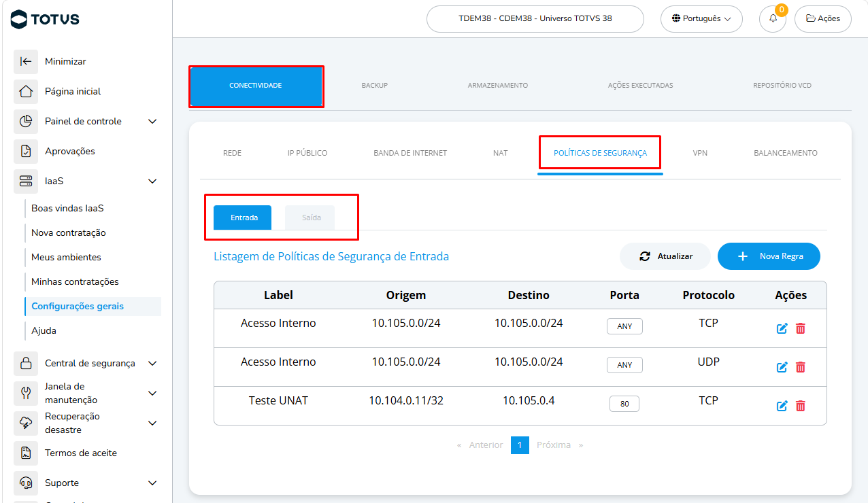Click the IaaS server icon
868x503 pixels.
click(x=26, y=181)
